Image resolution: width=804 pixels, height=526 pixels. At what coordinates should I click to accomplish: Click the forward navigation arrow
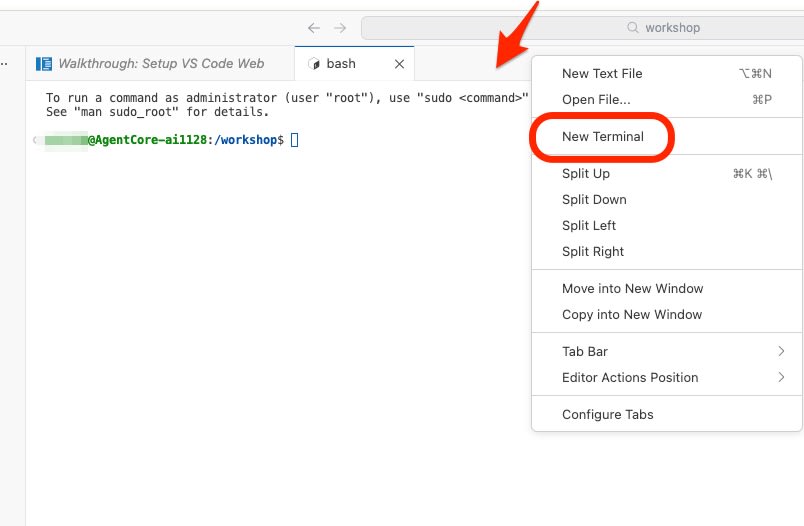[340, 28]
